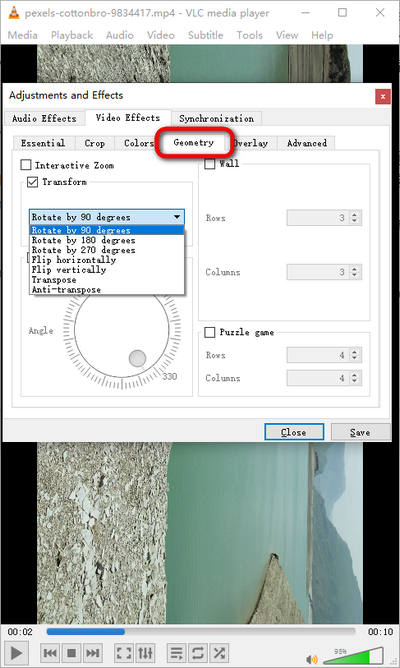Open the Geometry sub-tab
The width and height of the screenshot is (400, 668).
tap(194, 142)
